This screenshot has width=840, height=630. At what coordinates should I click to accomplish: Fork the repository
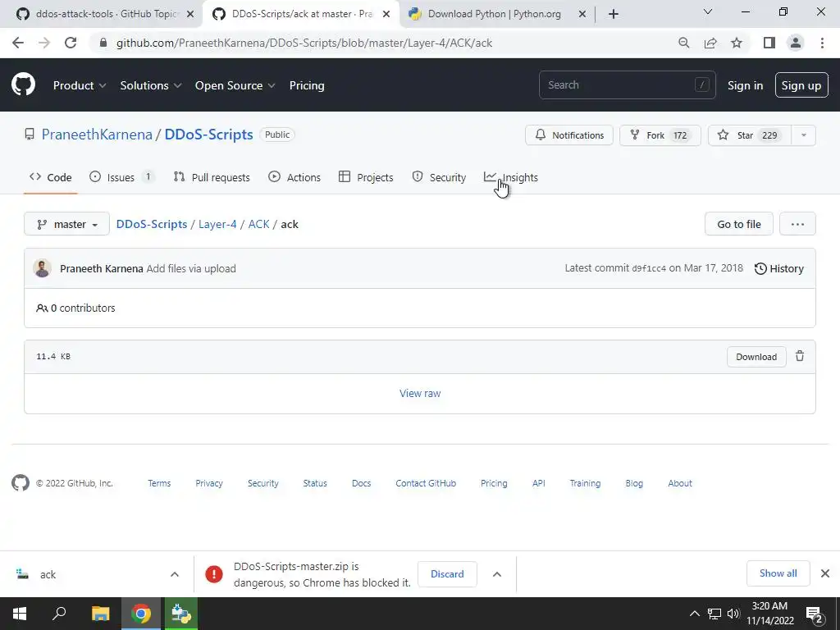pos(660,135)
